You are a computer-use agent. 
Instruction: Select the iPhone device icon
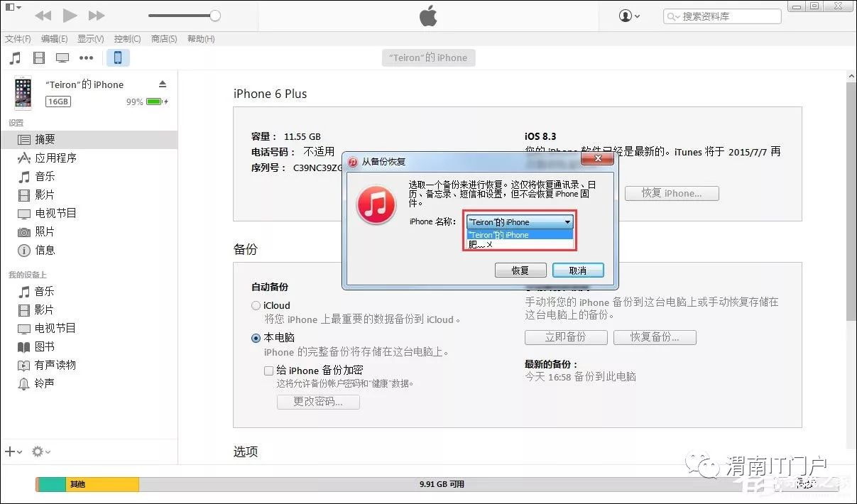click(118, 58)
